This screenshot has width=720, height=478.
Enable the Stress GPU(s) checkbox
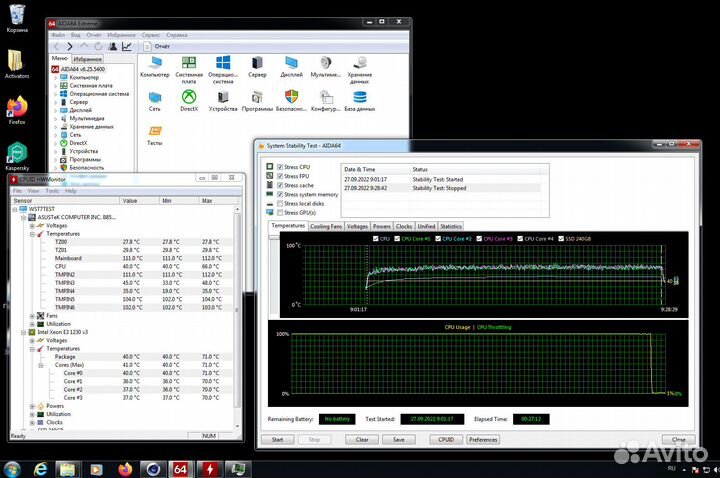(280, 213)
